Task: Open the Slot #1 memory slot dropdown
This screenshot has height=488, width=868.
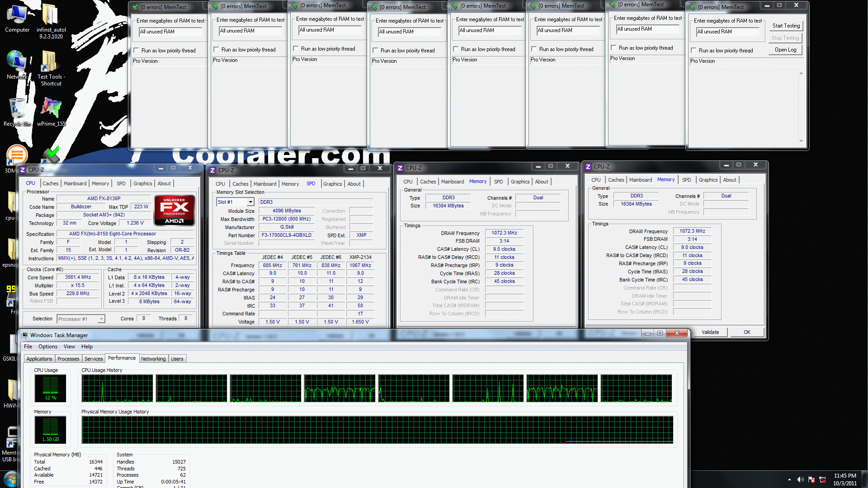Action: click(x=250, y=202)
